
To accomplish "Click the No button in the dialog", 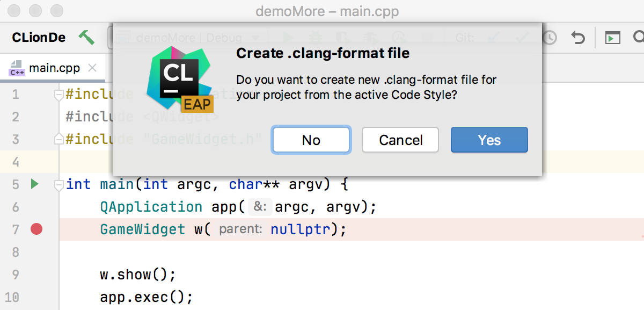I will [311, 140].
